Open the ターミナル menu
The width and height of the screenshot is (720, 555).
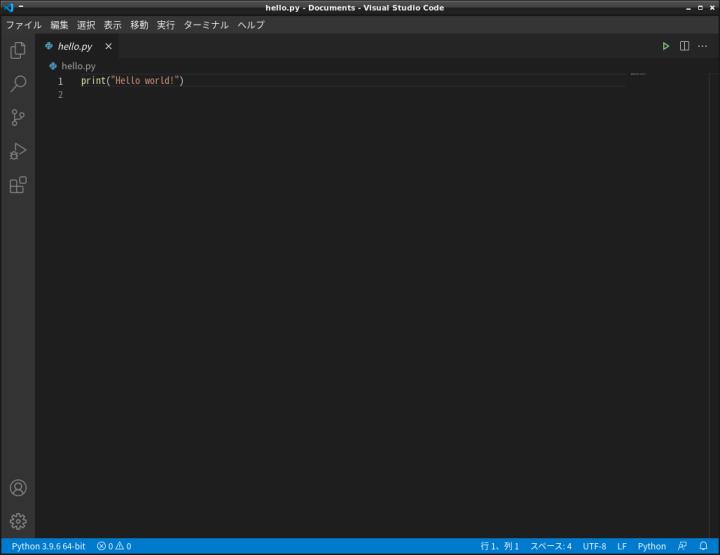click(x=206, y=25)
